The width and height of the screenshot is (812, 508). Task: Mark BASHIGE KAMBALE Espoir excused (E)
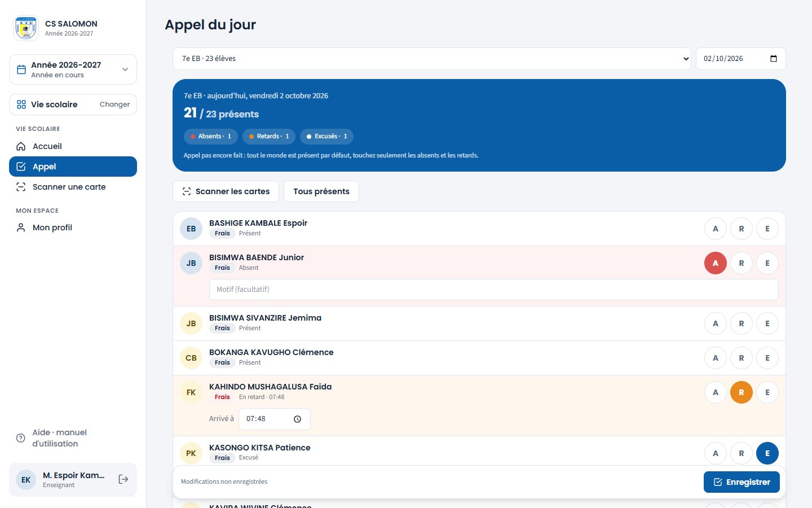pyautogui.click(x=767, y=229)
